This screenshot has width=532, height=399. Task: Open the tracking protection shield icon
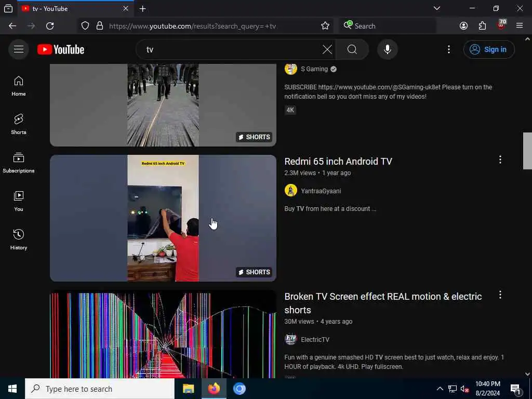[x=85, y=26]
